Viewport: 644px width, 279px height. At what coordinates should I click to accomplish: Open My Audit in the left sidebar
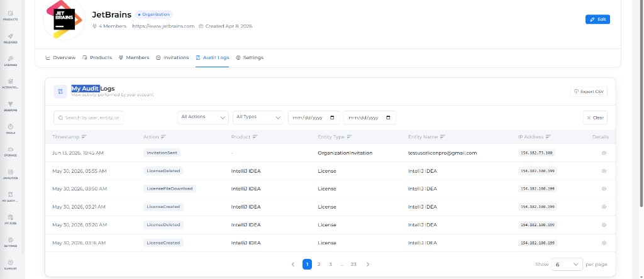click(10, 197)
